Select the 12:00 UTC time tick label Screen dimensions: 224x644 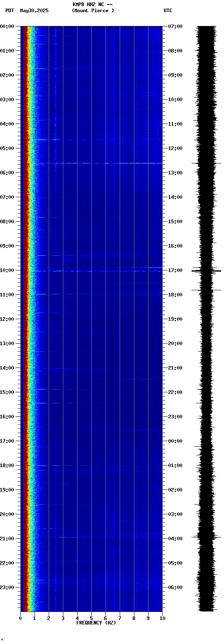(175, 148)
